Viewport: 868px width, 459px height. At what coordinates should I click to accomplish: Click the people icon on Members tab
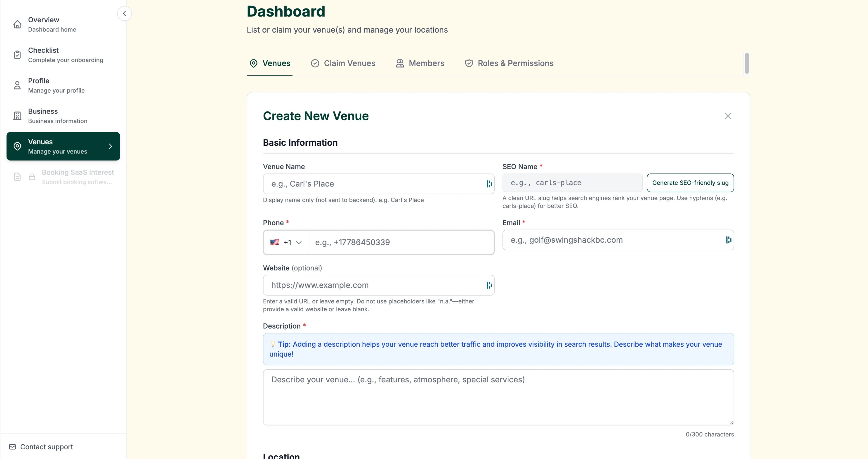[400, 63]
